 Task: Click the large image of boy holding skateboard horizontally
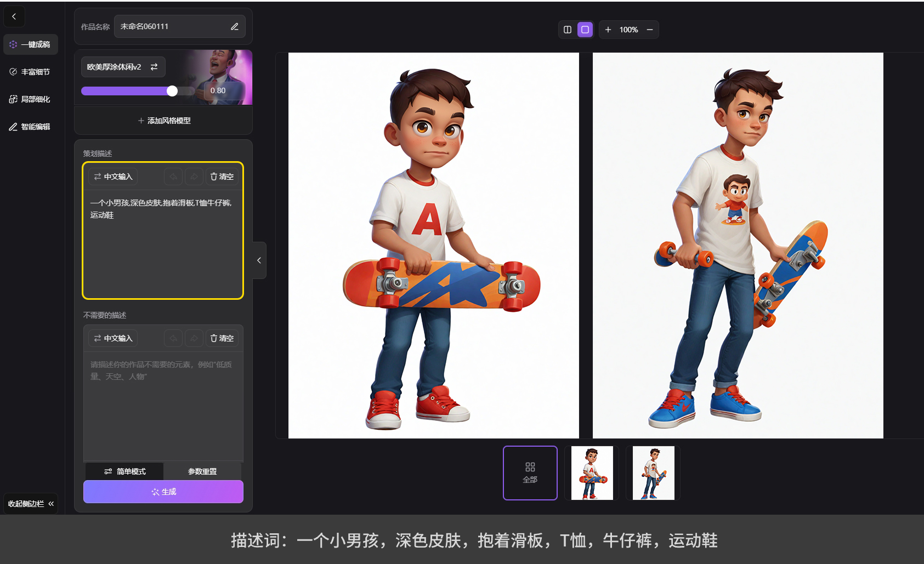coord(434,246)
